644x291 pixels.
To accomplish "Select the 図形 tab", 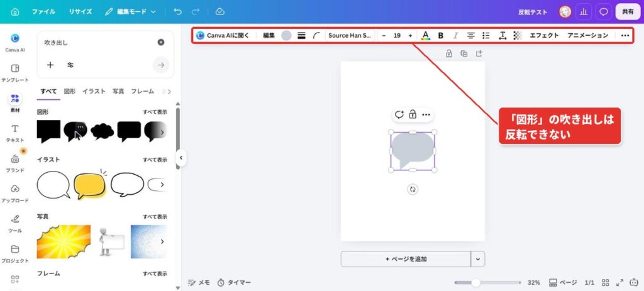I will coord(69,91).
